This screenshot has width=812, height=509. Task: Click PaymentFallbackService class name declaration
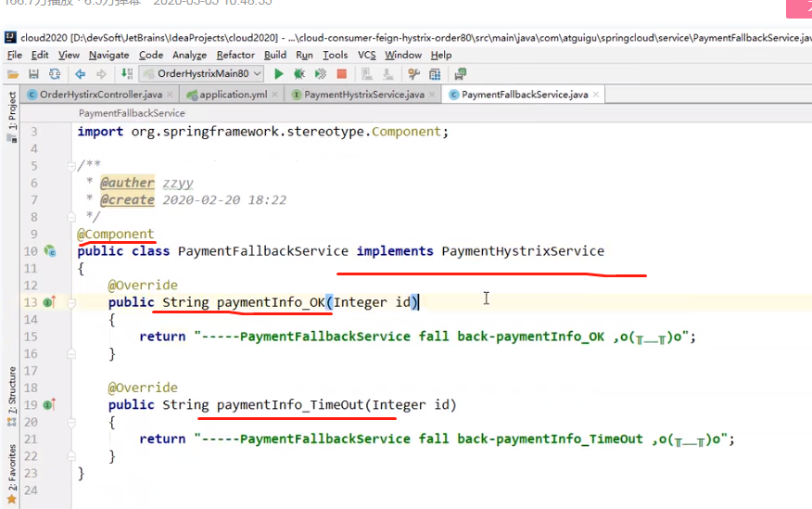[x=263, y=251]
